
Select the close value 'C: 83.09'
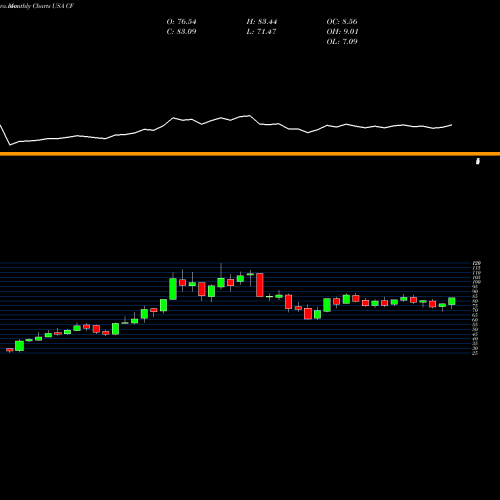point(181,32)
